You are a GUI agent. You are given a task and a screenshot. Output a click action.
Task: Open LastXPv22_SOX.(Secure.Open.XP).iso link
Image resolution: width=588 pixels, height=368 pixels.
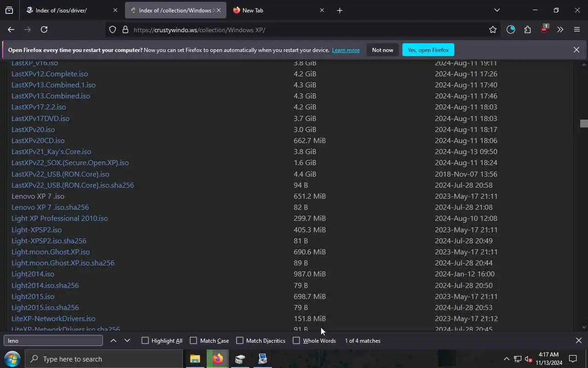[70, 162]
